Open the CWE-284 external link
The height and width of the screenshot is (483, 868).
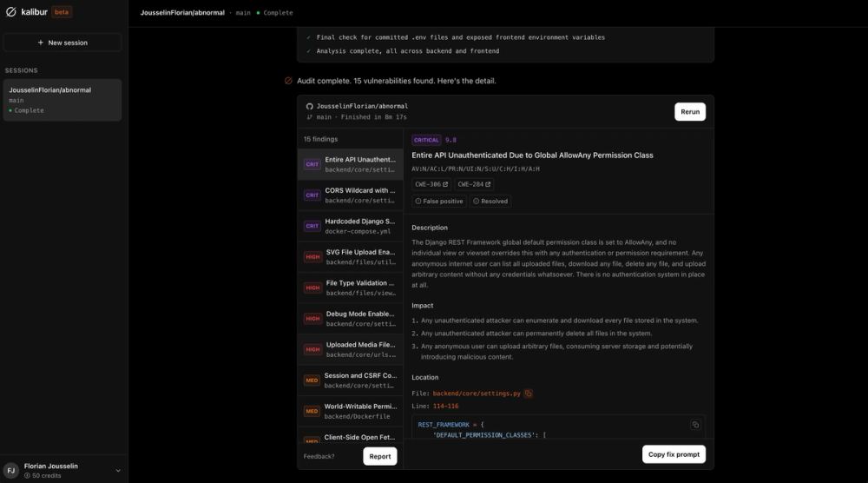474,184
